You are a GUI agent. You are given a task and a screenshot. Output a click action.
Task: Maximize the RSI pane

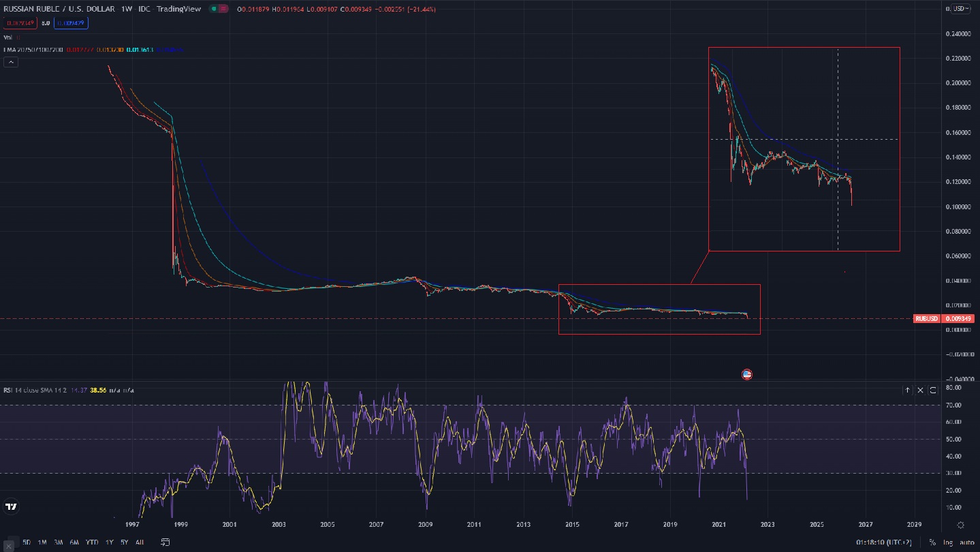click(x=933, y=390)
